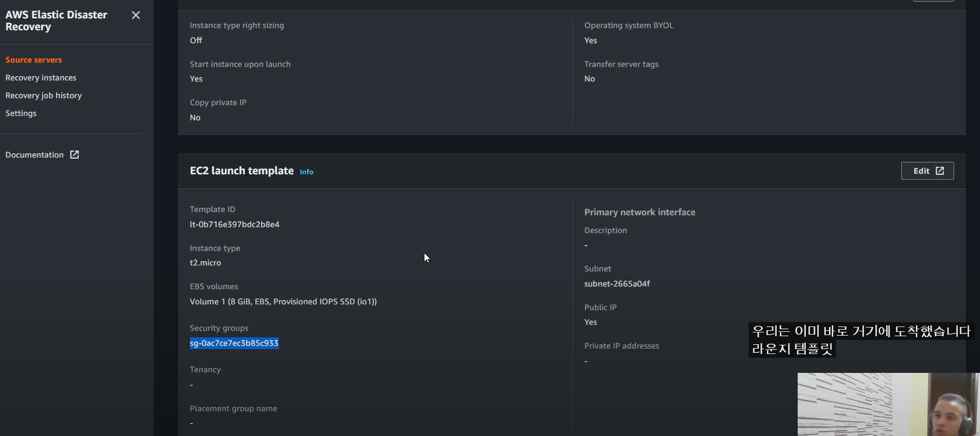Open Recovery instances page
980x436 pixels.
pos(41,78)
